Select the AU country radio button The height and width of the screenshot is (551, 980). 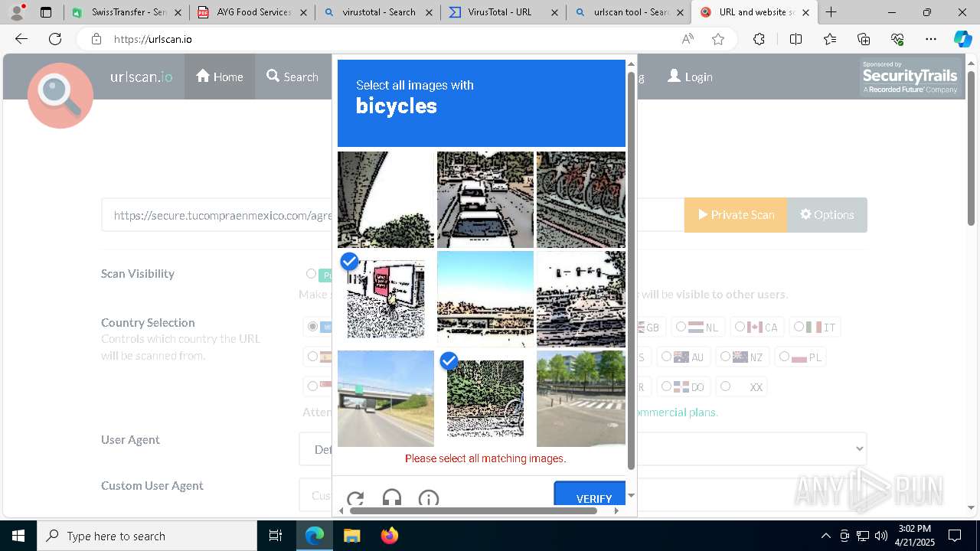(x=666, y=357)
